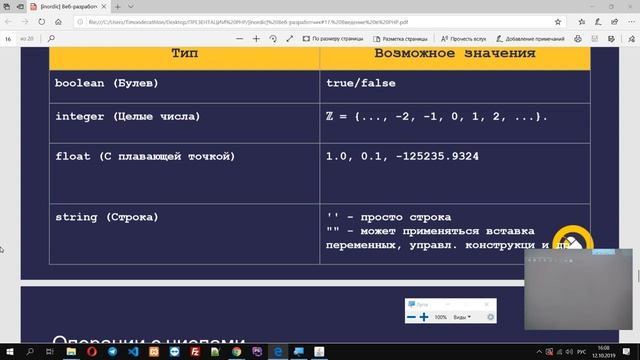
Task: Open the favorites hub icon
Action: tap(582, 22)
